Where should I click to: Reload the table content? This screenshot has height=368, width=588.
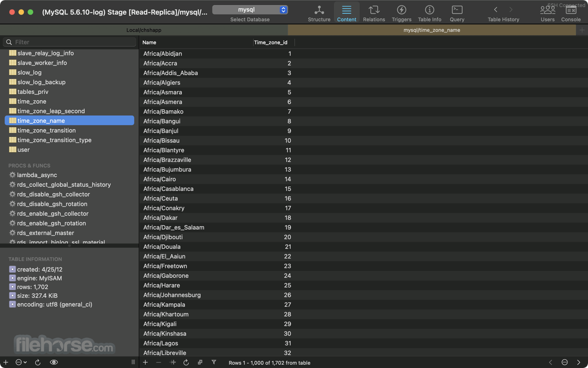pyautogui.click(x=186, y=363)
